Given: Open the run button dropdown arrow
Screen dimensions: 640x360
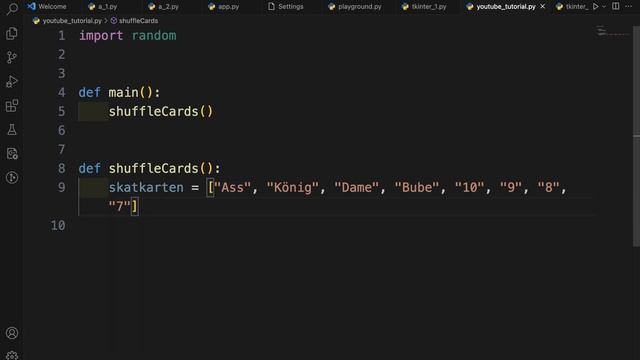Looking at the screenshot, I should click(604, 7).
